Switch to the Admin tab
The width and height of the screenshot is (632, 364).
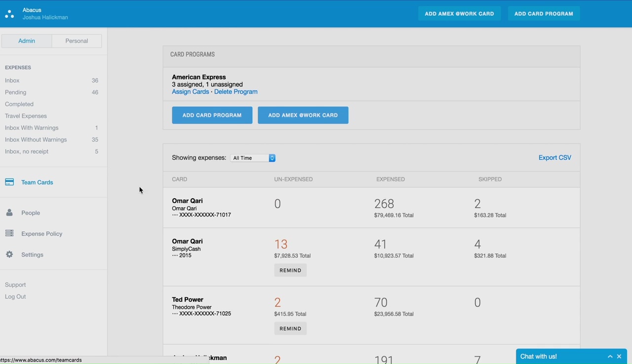27,41
